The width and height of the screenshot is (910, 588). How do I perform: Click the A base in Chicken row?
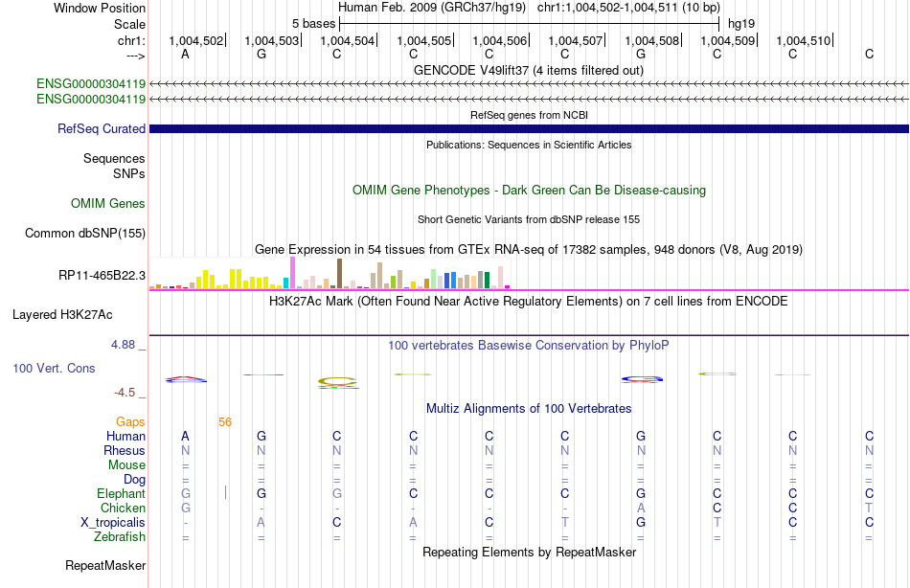click(x=641, y=508)
